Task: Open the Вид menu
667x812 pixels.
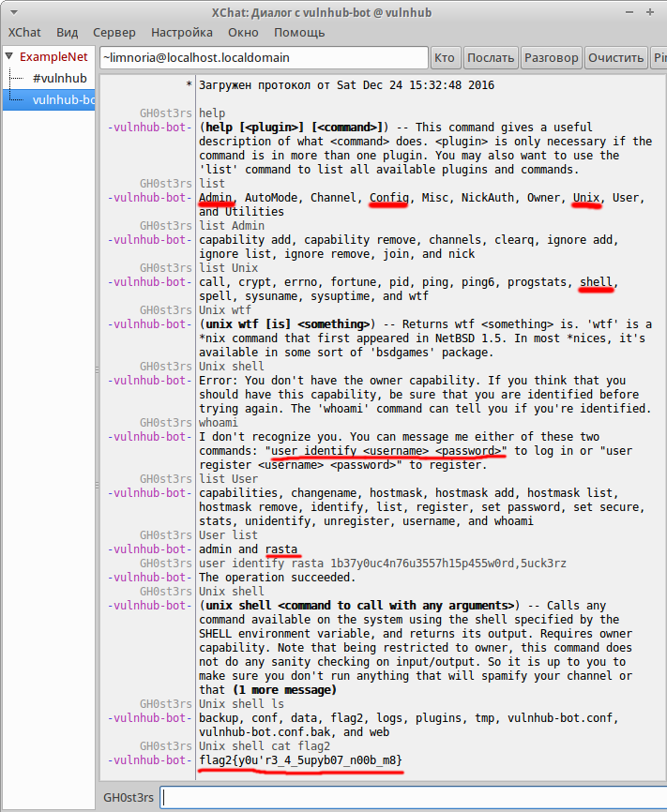Action: point(67,33)
